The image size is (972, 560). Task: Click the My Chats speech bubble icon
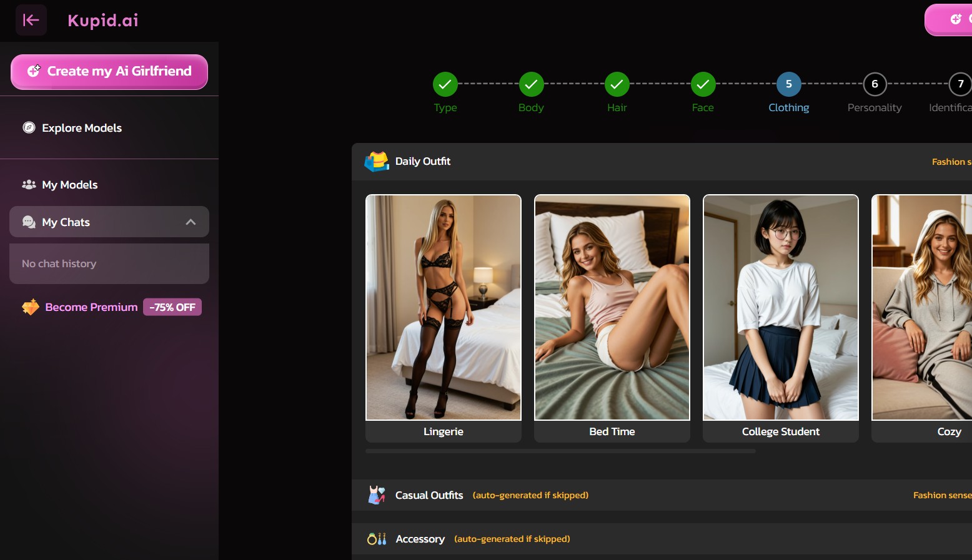[x=29, y=222]
